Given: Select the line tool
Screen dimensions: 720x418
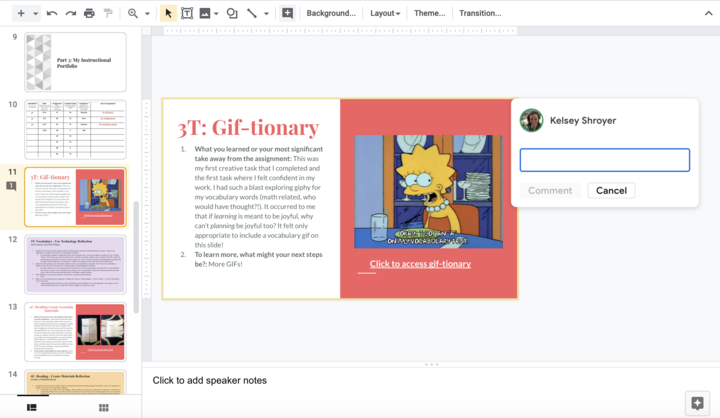Looking at the screenshot, I should pyautogui.click(x=252, y=13).
